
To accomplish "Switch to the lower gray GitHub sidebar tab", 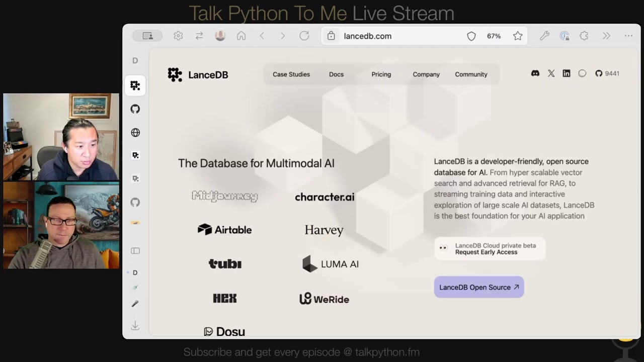I will (x=135, y=202).
